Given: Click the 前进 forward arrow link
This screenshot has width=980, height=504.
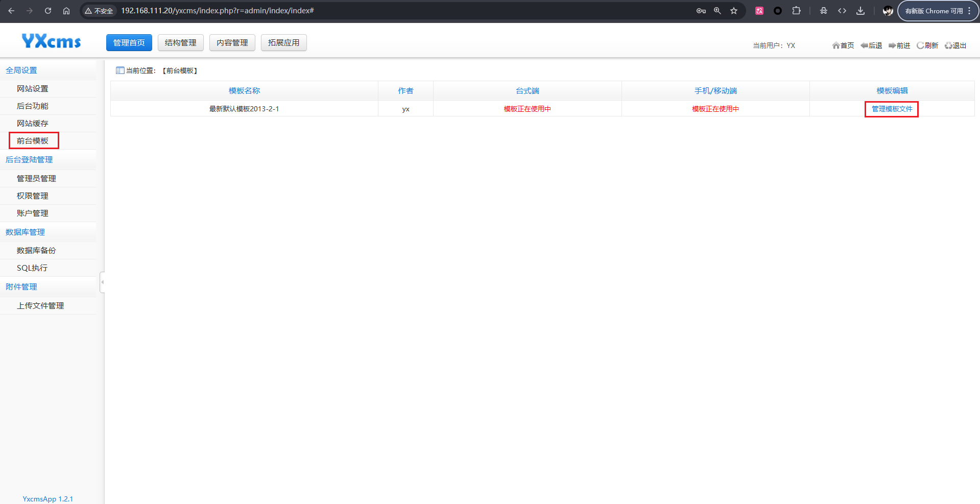Looking at the screenshot, I should point(899,45).
